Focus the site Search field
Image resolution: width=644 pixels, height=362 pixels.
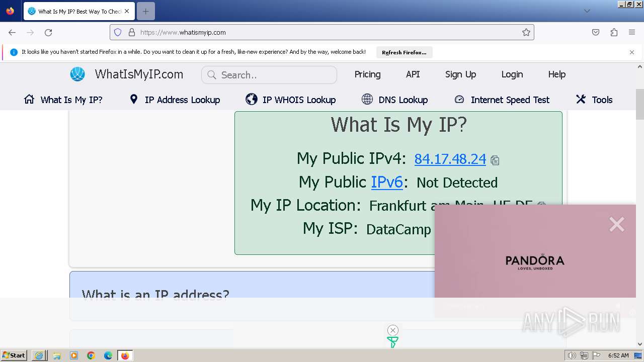(x=269, y=75)
